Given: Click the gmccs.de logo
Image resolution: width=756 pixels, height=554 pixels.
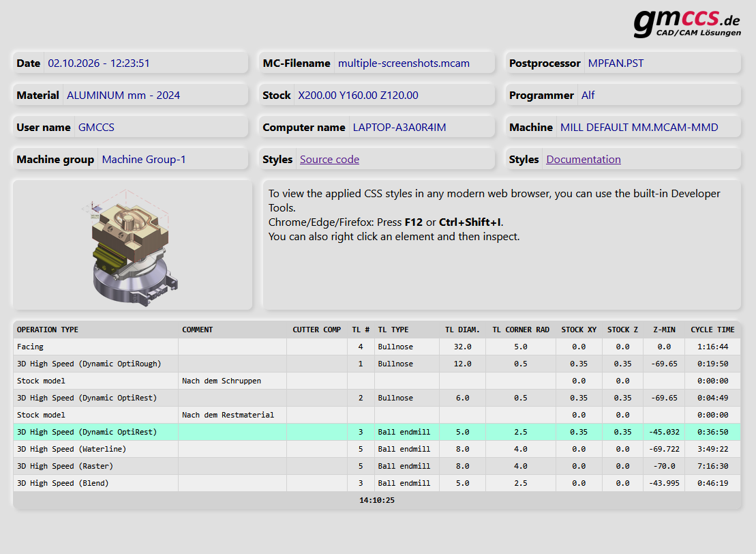Looking at the screenshot, I should [687, 23].
